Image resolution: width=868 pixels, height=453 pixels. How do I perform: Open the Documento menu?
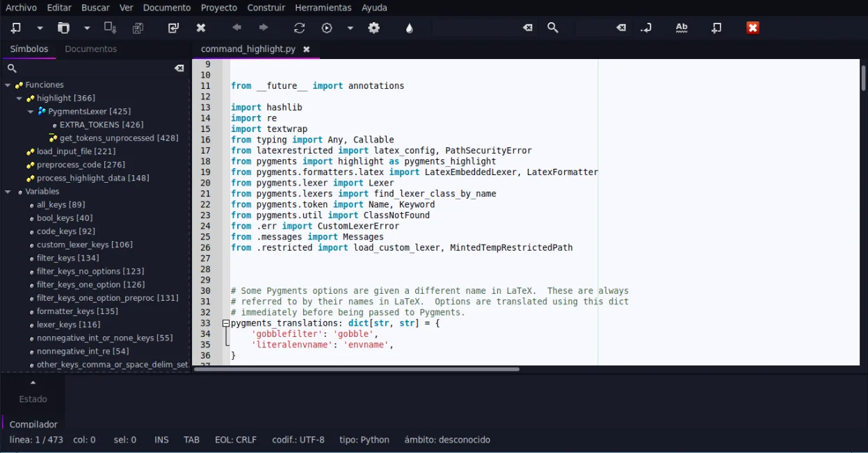(167, 8)
